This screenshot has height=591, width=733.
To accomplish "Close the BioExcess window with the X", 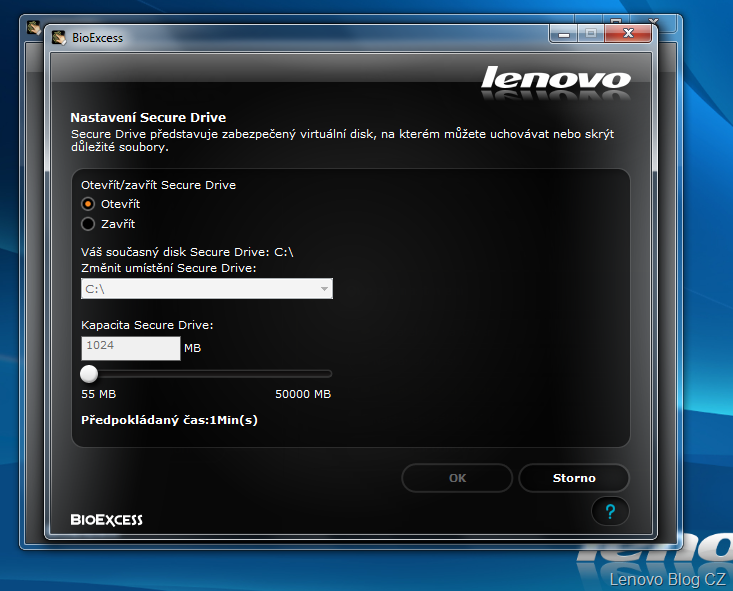I will click(x=628, y=34).
